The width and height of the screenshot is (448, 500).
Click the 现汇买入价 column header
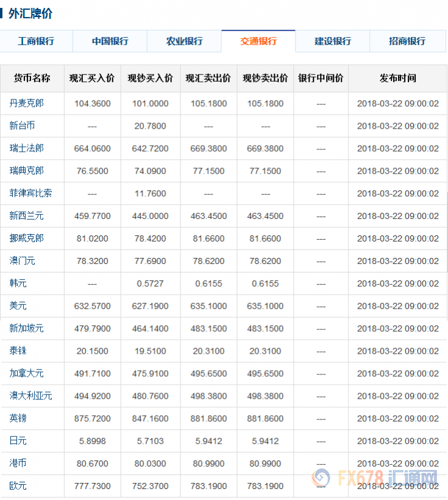pyautogui.click(x=92, y=79)
